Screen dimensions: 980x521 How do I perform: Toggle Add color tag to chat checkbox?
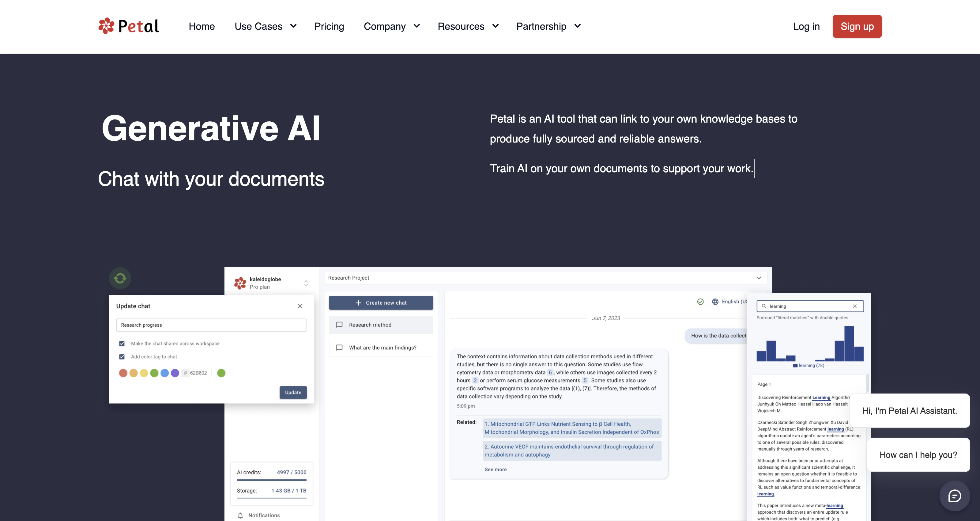coord(122,357)
